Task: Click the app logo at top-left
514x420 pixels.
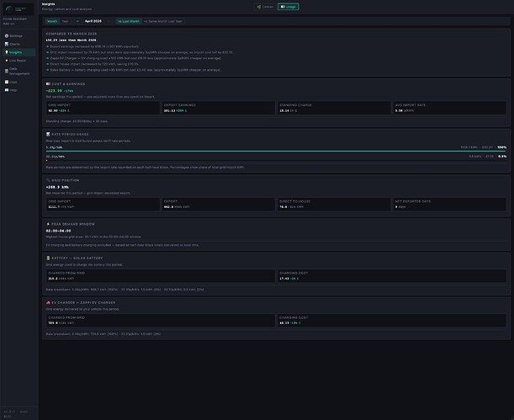Action: pos(19,9)
